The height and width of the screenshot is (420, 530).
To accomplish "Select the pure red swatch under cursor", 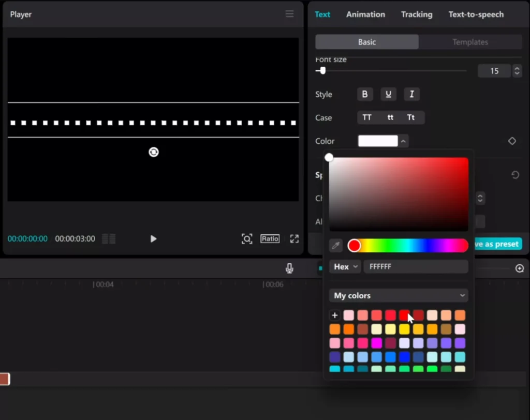I will (x=404, y=315).
